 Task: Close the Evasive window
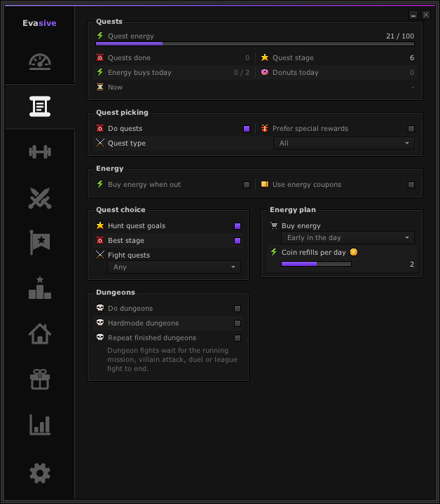(x=426, y=15)
